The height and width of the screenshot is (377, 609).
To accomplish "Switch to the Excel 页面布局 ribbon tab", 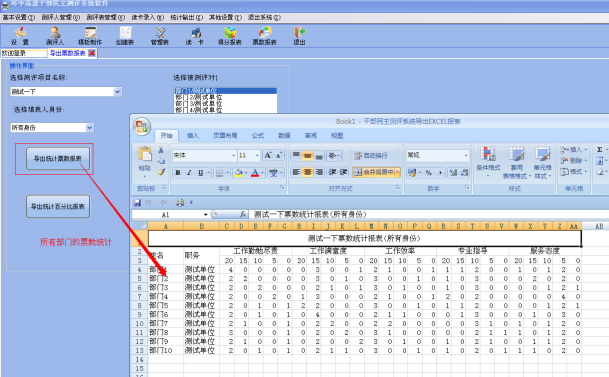I will [225, 136].
